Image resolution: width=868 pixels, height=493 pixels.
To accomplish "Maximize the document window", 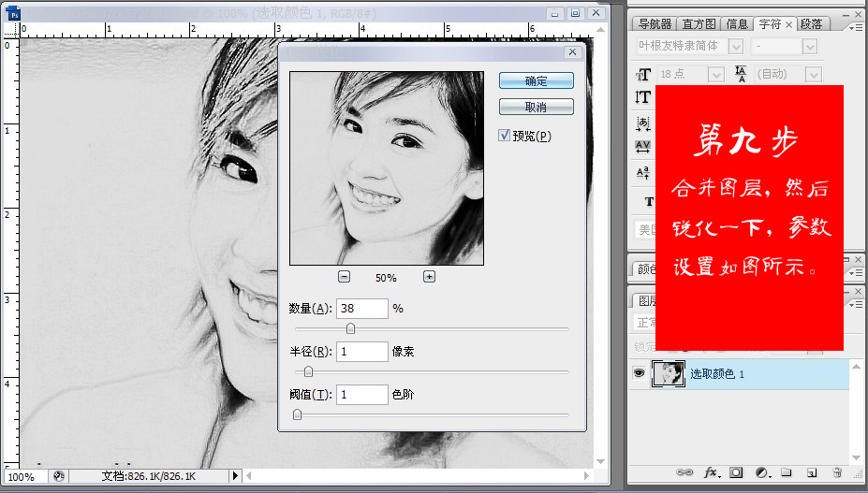I will pos(575,13).
